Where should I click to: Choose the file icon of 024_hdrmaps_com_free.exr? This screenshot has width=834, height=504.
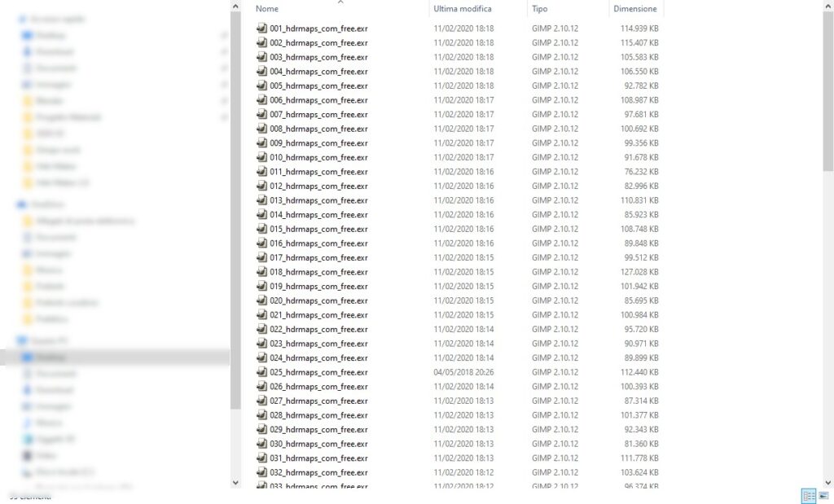[261, 358]
